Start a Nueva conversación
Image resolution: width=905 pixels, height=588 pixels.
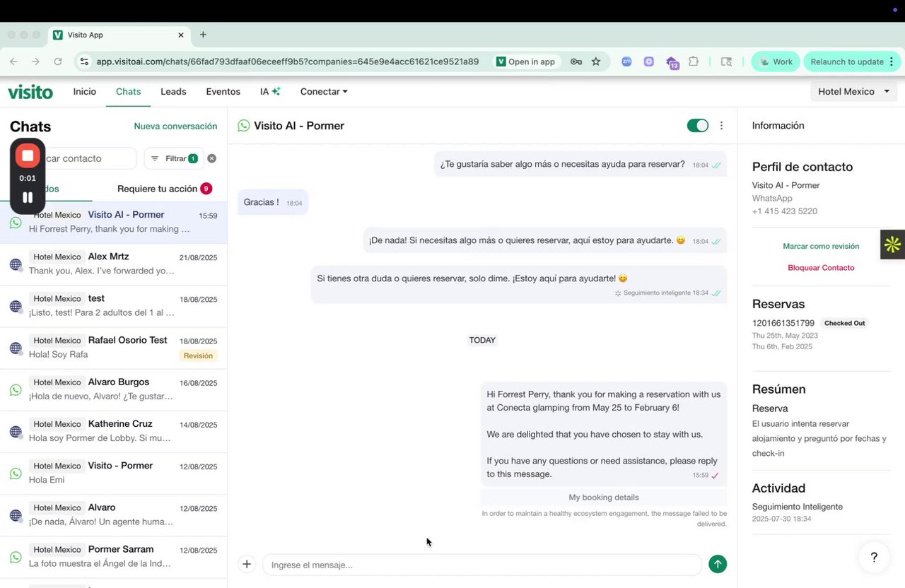(x=175, y=126)
